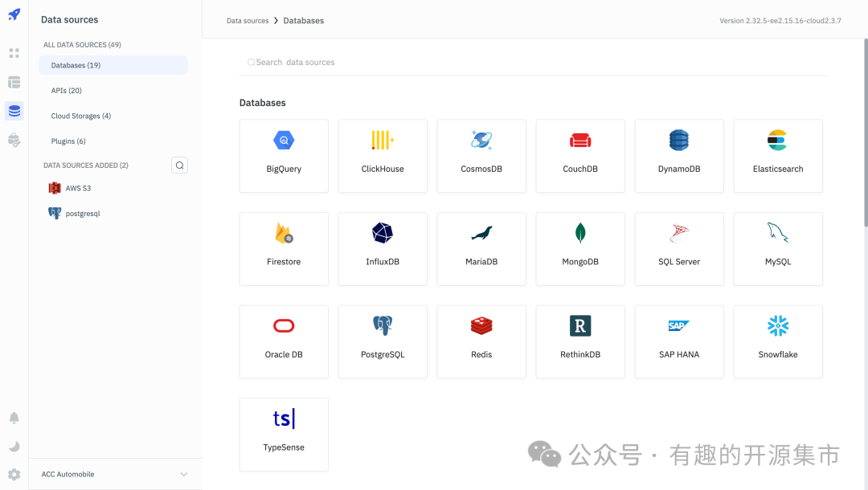
Task: Select the BigQuery database card
Action: [284, 156]
